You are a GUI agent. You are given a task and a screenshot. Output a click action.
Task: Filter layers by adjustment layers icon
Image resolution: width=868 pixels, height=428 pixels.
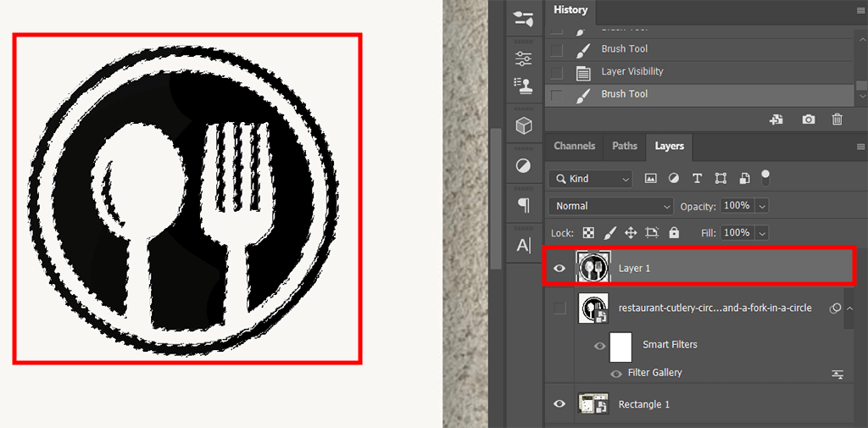[x=674, y=178]
